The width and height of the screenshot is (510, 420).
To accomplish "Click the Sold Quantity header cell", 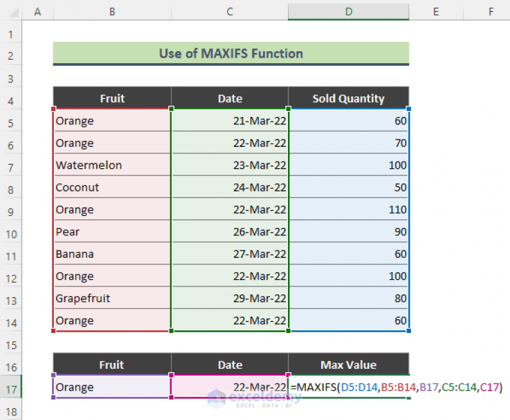I will coord(348,98).
